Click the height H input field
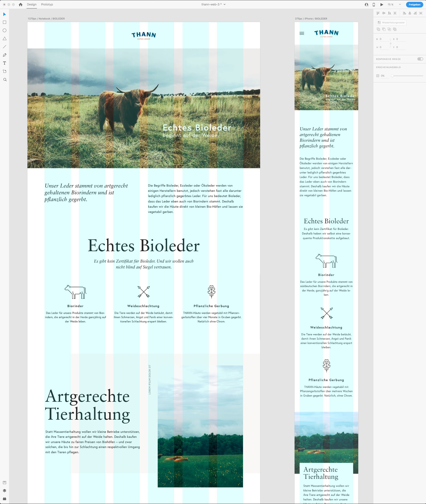Screen dimensions: 426x504 coord(384,47)
